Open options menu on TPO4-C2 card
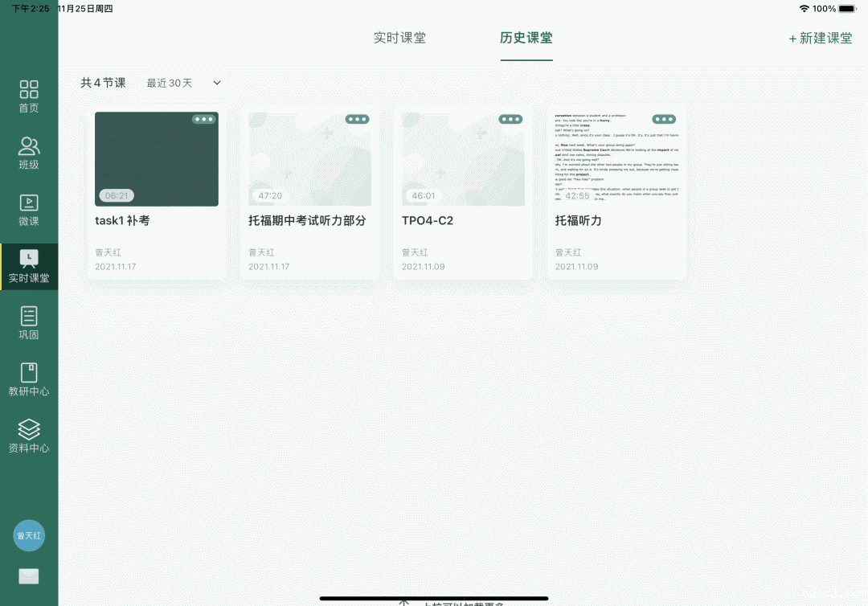 (512, 118)
